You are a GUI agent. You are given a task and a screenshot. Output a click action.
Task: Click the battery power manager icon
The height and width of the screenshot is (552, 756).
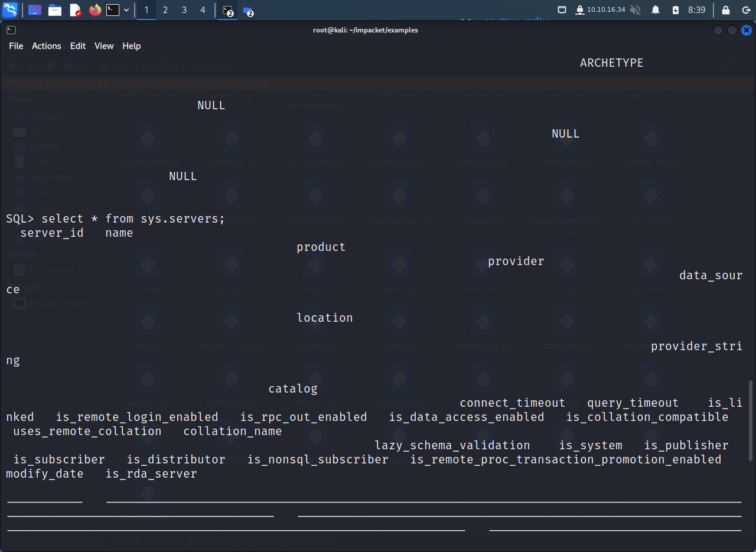coord(676,10)
